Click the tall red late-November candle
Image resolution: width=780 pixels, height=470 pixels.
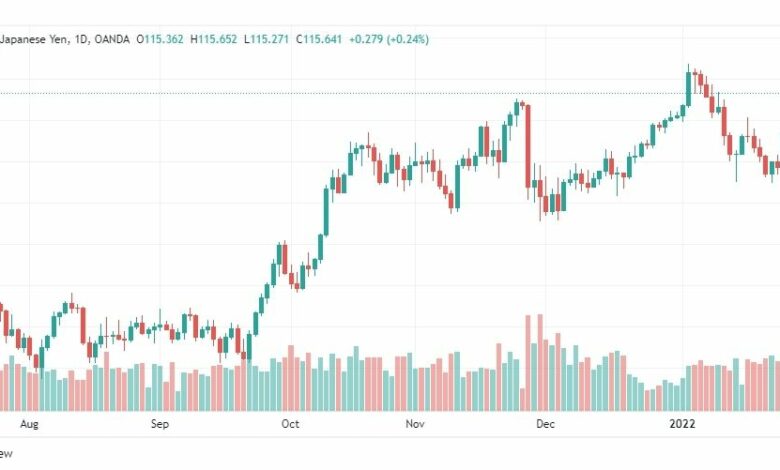coord(528,147)
